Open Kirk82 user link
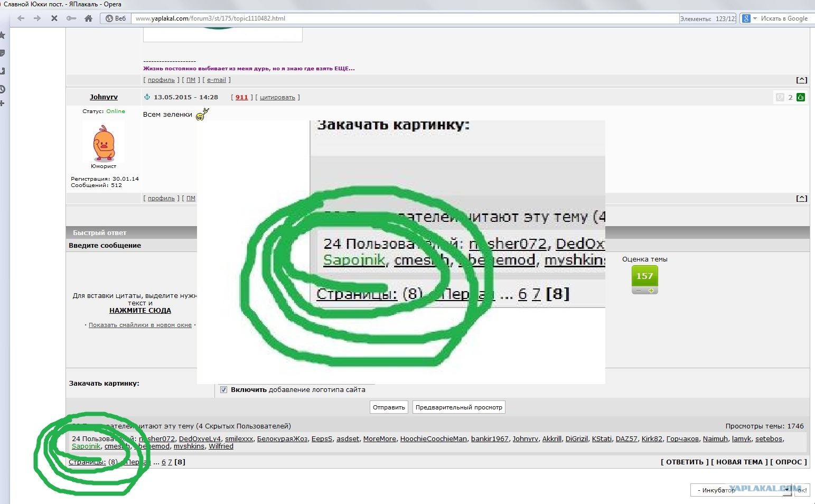Image resolution: width=815 pixels, height=504 pixels. (x=652, y=439)
